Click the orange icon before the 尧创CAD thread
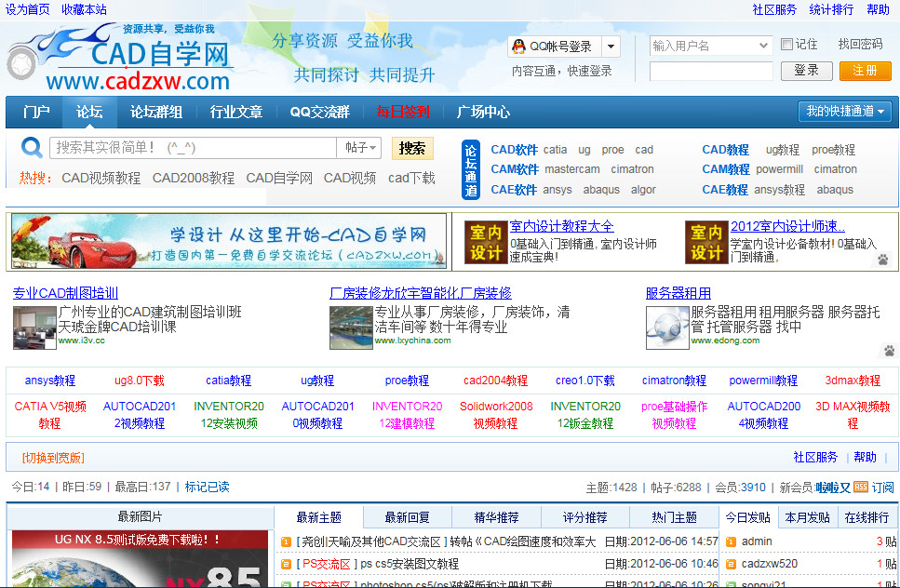The height and width of the screenshot is (588, 900). pyautogui.click(x=284, y=541)
